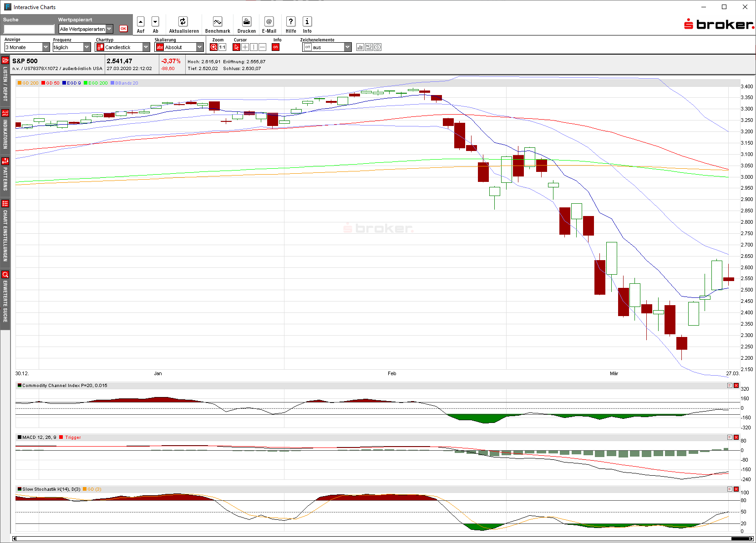Close the MACD indicator panel

point(737,437)
